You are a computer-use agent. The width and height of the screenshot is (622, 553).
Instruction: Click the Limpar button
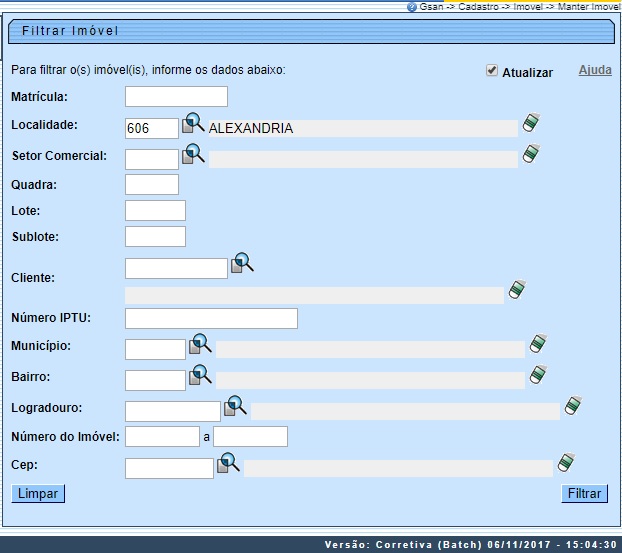pyautogui.click(x=38, y=494)
